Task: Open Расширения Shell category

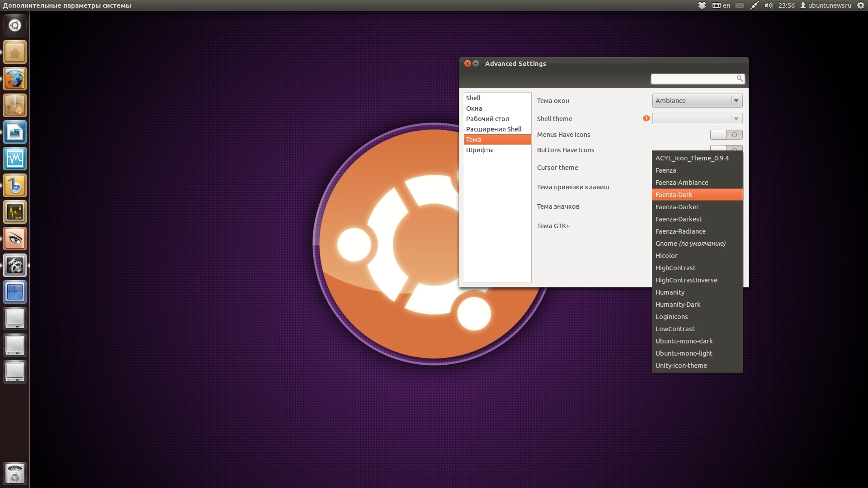Action: coord(497,129)
